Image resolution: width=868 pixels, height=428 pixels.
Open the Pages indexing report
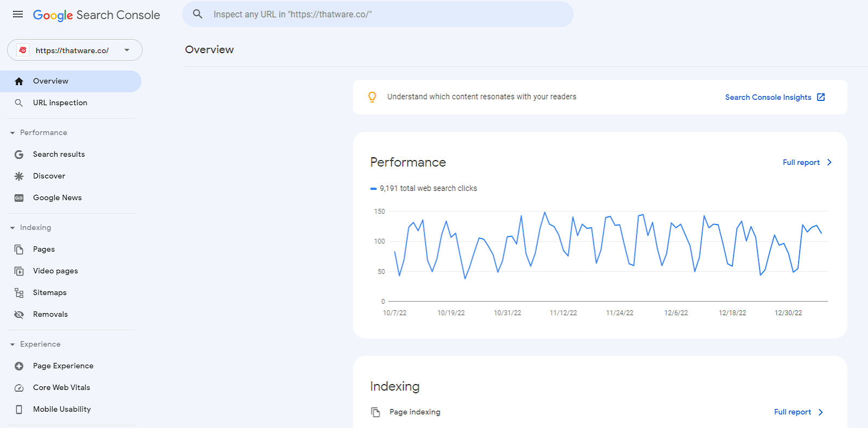43,249
